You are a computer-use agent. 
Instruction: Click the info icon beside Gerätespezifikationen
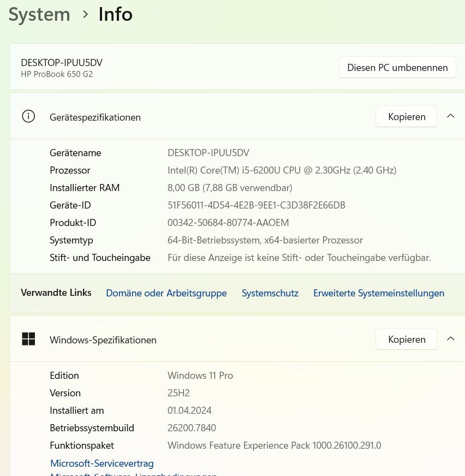click(x=28, y=116)
